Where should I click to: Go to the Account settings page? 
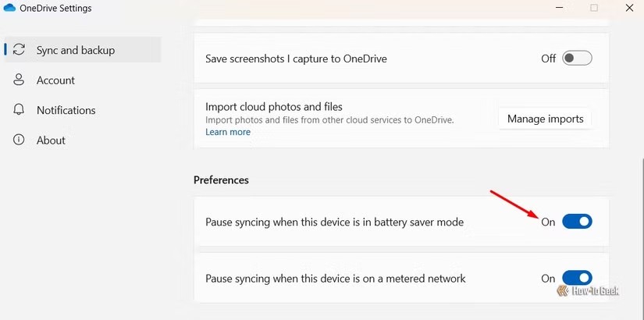pyautogui.click(x=55, y=80)
